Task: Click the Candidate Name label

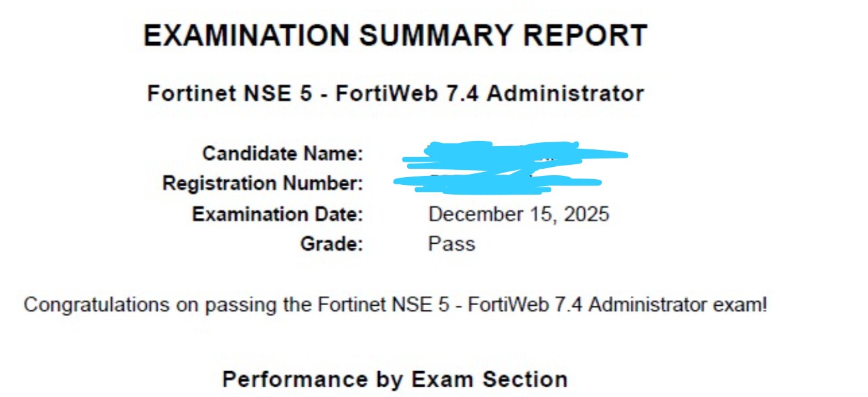Action: [282, 154]
